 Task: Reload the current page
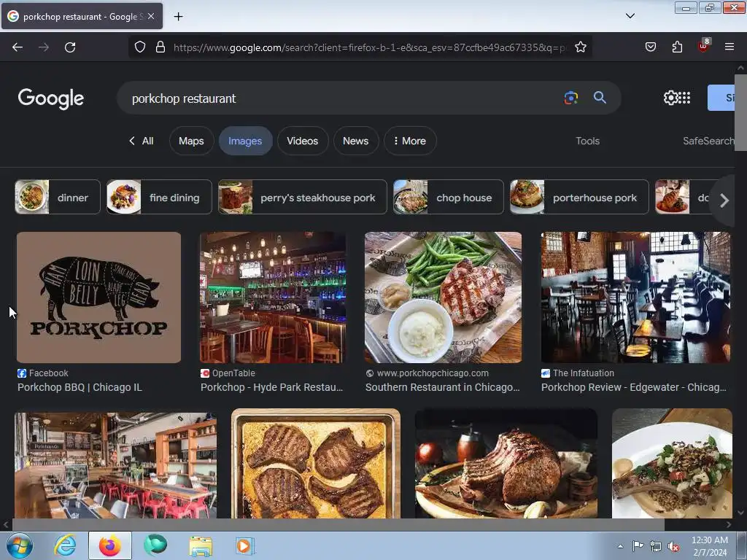pos(70,47)
